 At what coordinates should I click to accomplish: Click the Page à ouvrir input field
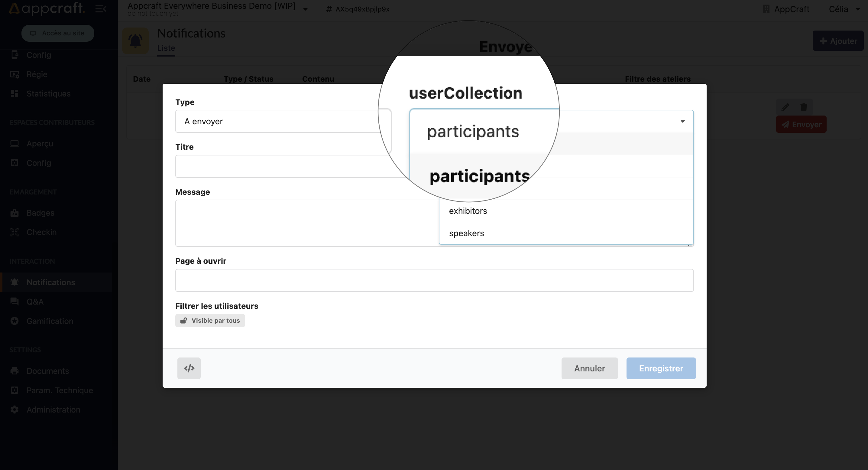pos(434,280)
